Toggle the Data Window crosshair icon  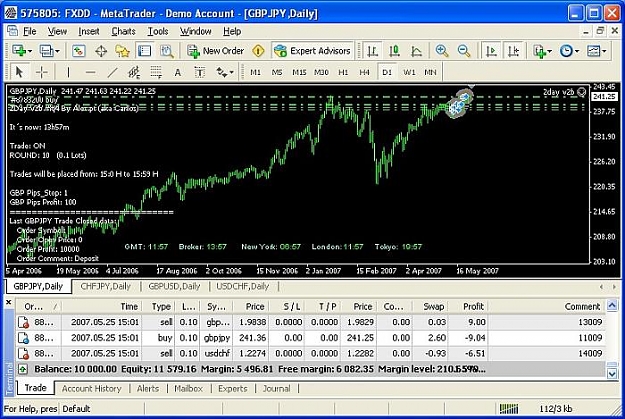(x=101, y=51)
